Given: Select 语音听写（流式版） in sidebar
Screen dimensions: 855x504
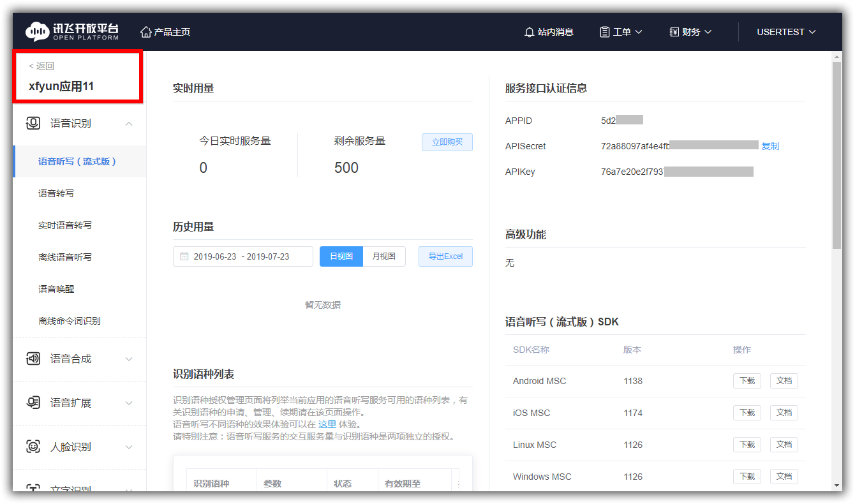Looking at the screenshot, I should click(79, 161).
